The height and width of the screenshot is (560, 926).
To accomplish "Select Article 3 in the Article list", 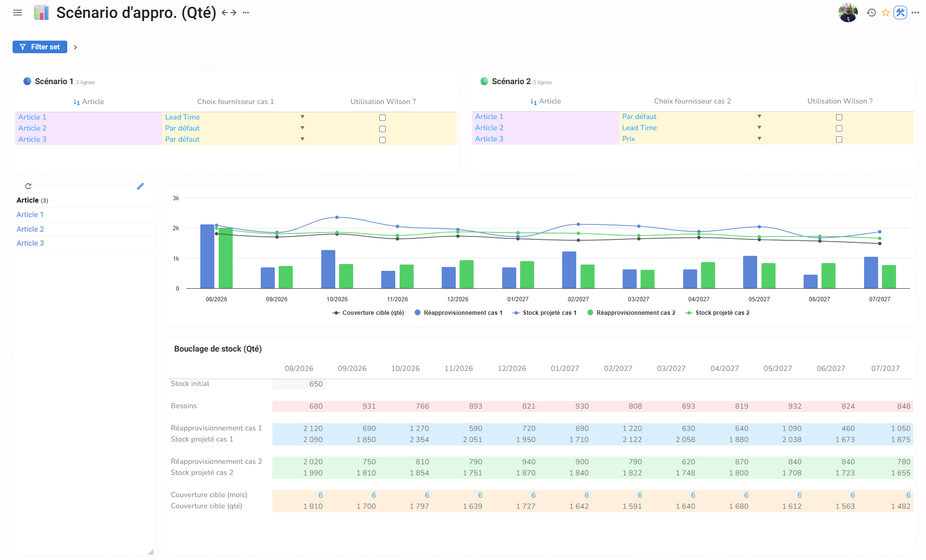I will [x=30, y=243].
